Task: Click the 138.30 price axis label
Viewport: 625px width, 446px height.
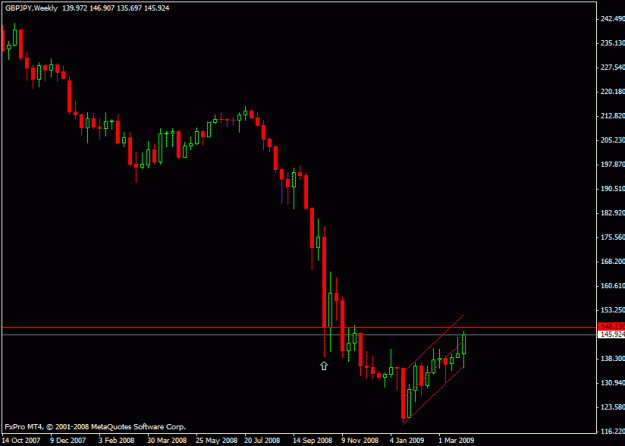Action: coord(613,358)
